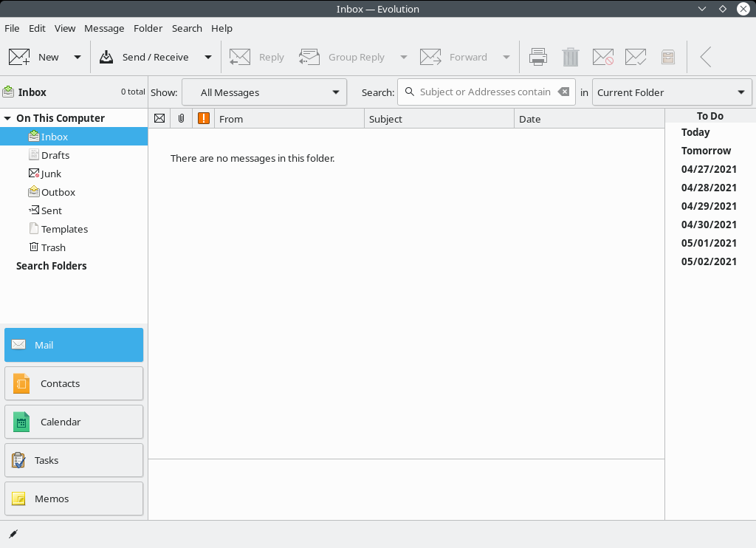The width and height of the screenshot is (756, 548).
Task: Switch to the Contacts view
Action: point(73,383)
